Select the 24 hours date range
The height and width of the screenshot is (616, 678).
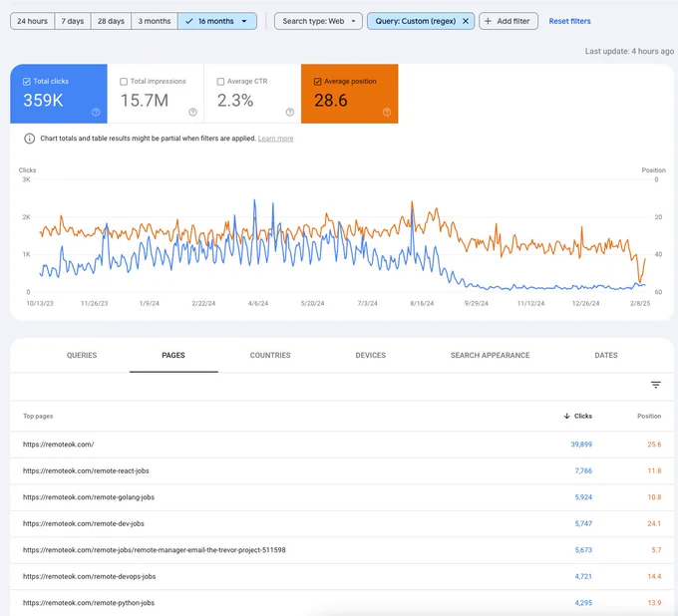(33, 21)
